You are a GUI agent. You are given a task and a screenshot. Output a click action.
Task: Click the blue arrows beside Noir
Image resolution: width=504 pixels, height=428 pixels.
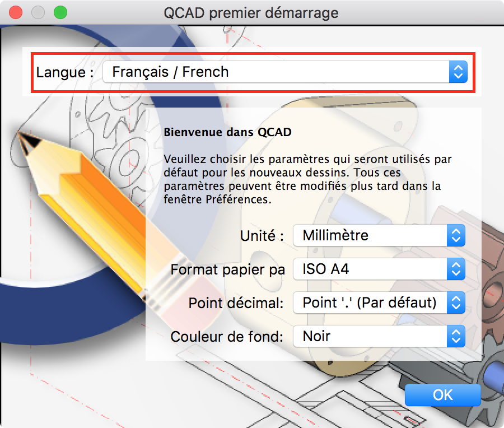click(x=456, y=337)
